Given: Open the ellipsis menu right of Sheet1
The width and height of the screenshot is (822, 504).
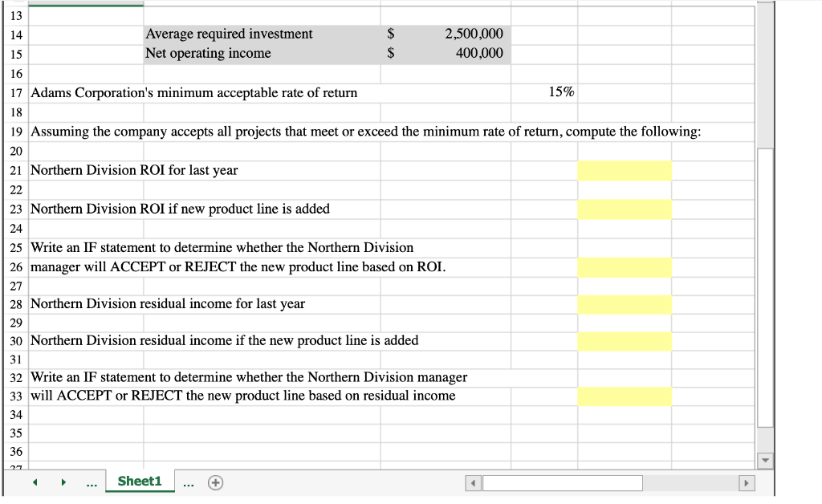Looking at the screenshot, I should [x=188, y=482].
